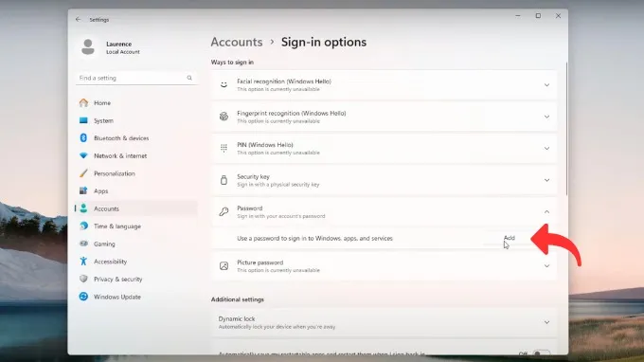644x362 pixels.
Task: Click the Find a setting search box
Action: (136, 78)
